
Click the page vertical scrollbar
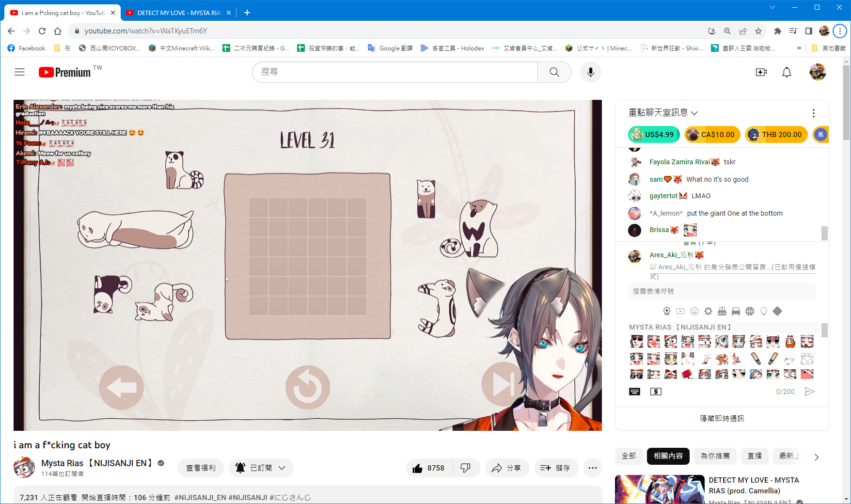[846, 102]
